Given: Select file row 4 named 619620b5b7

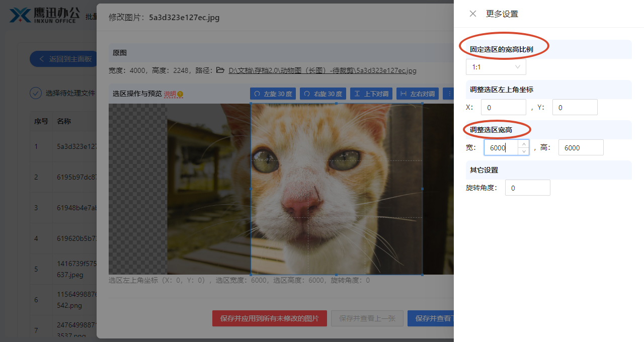Looking at the screenshot, I should point(63,238).
